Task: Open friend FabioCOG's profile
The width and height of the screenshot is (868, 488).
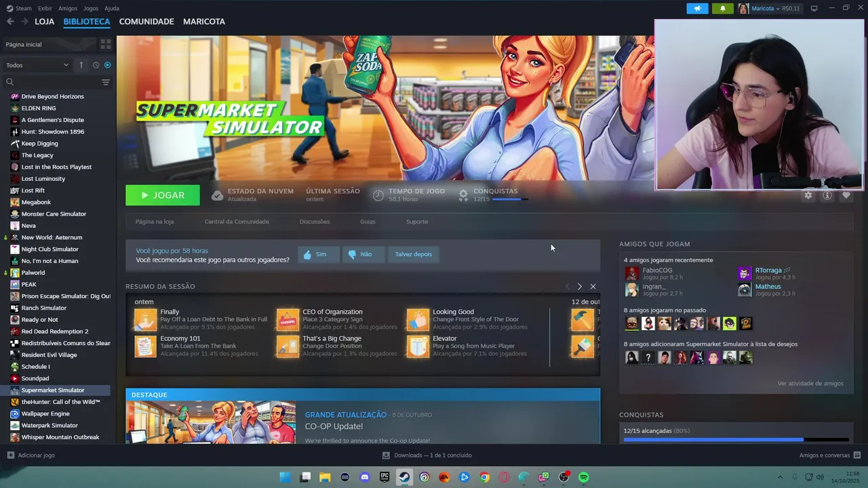Action: click(x=657, y=270)
